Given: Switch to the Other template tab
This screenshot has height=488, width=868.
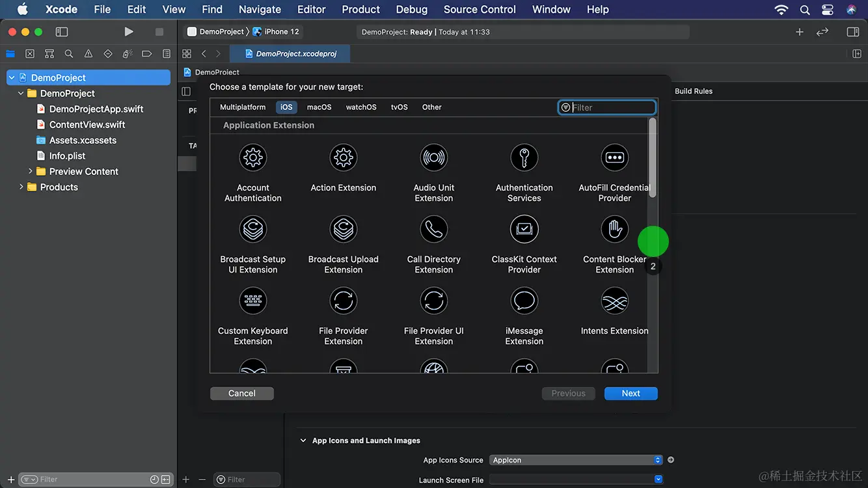Looking at the screenshot, I should [432, 107].
